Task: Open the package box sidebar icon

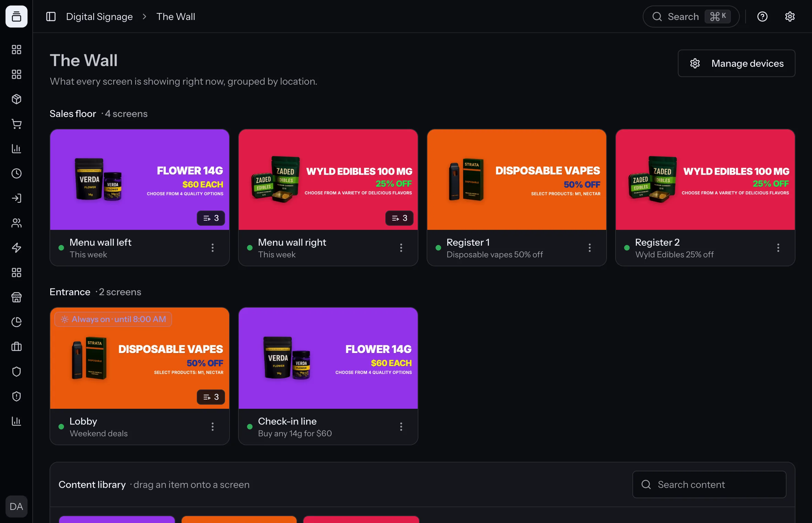Action: tap(17, 99)
